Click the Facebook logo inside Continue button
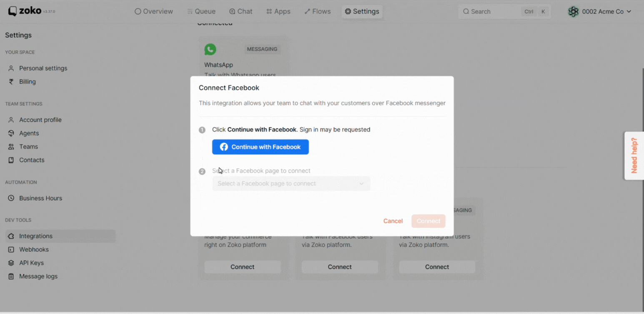The width and height of the screenshot is (644, 314). [224, 147]
